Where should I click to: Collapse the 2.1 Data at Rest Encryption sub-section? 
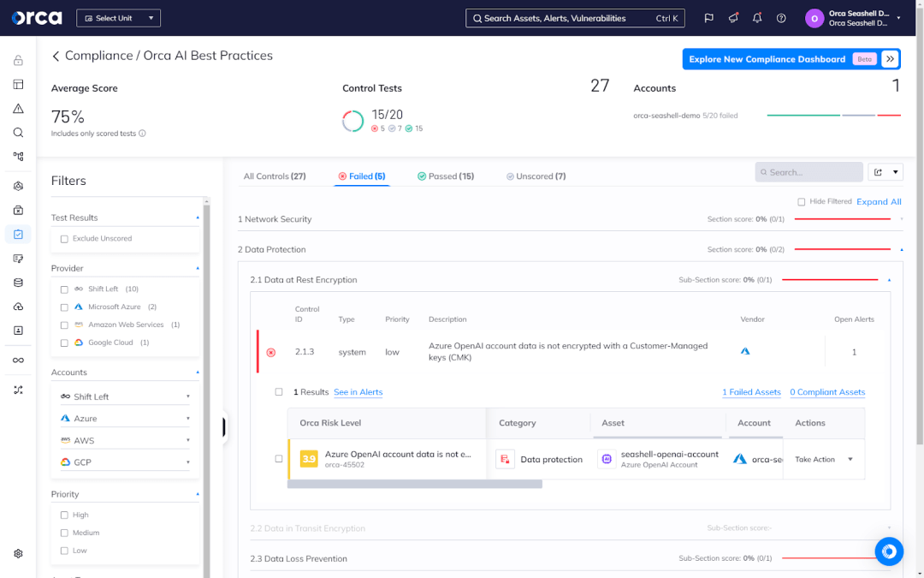889,280
